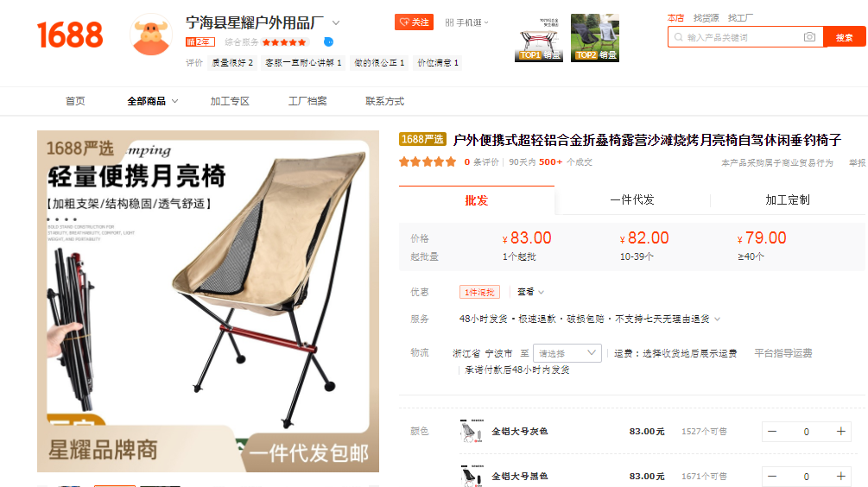868x487 pixels.
Task: Click the 关注 follow button
Action: coord(414,22)
